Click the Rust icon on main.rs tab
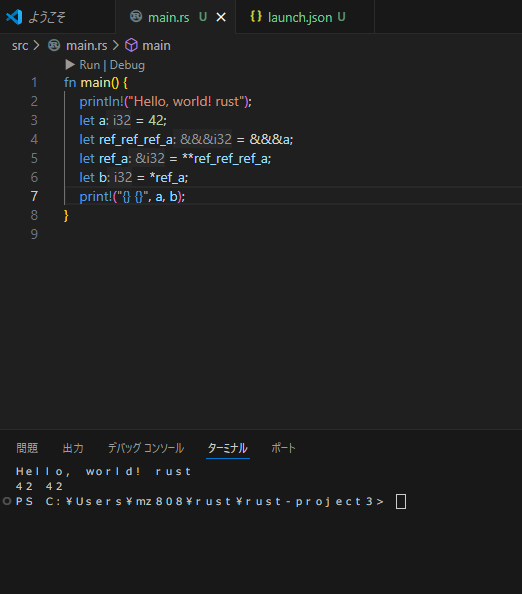522x594 pixels. click(136, 17)
